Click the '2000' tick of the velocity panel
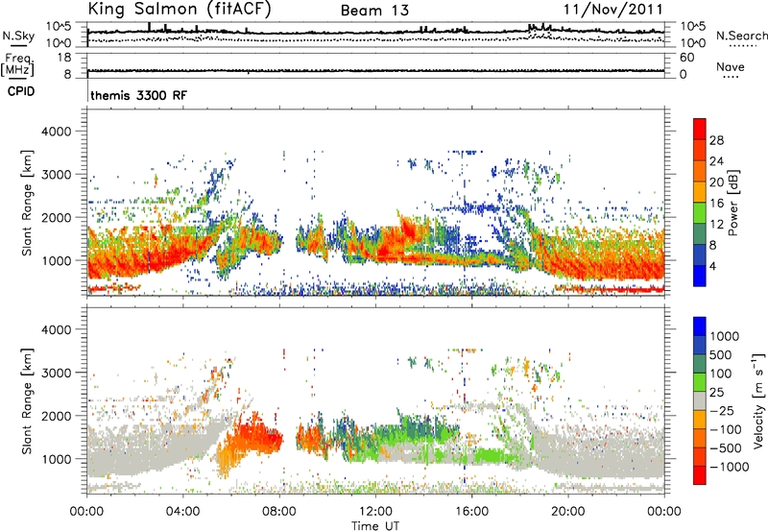This screenshot has width=768, height=532. tap(57, 416)
